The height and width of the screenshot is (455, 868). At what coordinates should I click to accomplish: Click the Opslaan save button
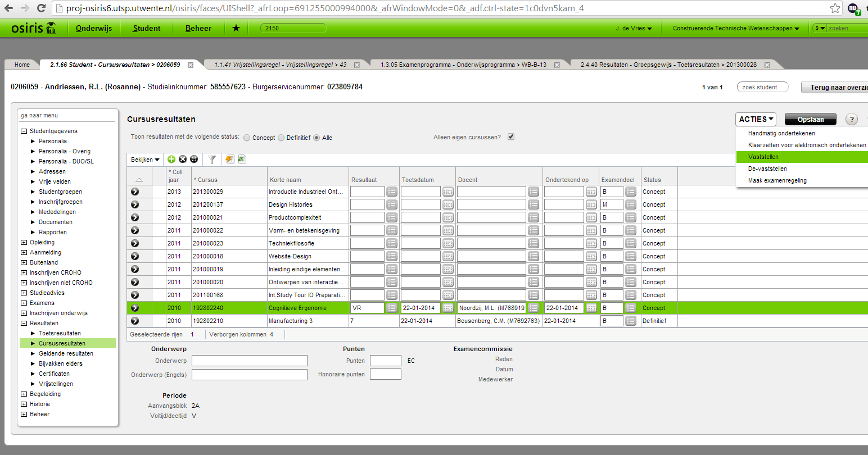coord(811,119)
